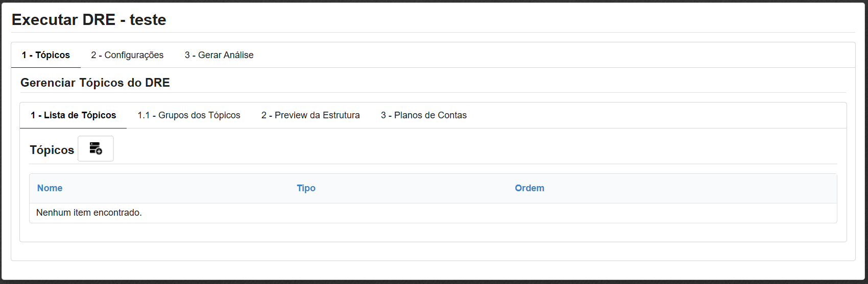The image size is (868, 284).
Task: Sort the table by the Nome column
Action: click(50, 188)
